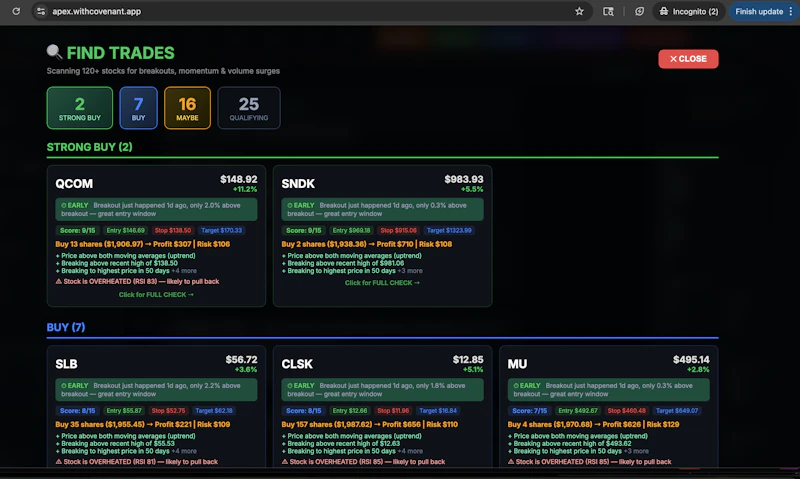Screen dimensions: 800x479
Task: Click QCOM EARLY breakout banner
Action: 156,210
